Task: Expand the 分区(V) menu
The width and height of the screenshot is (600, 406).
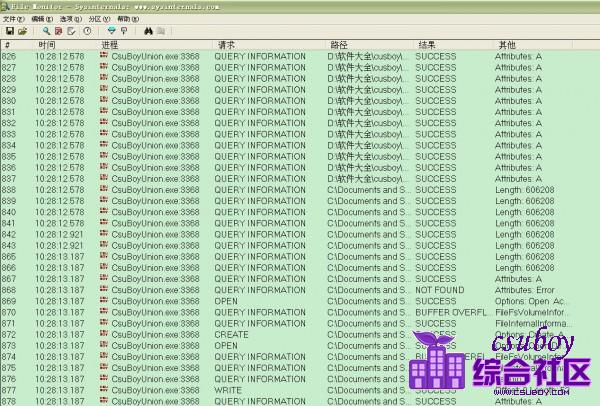Action: point(101,18)
